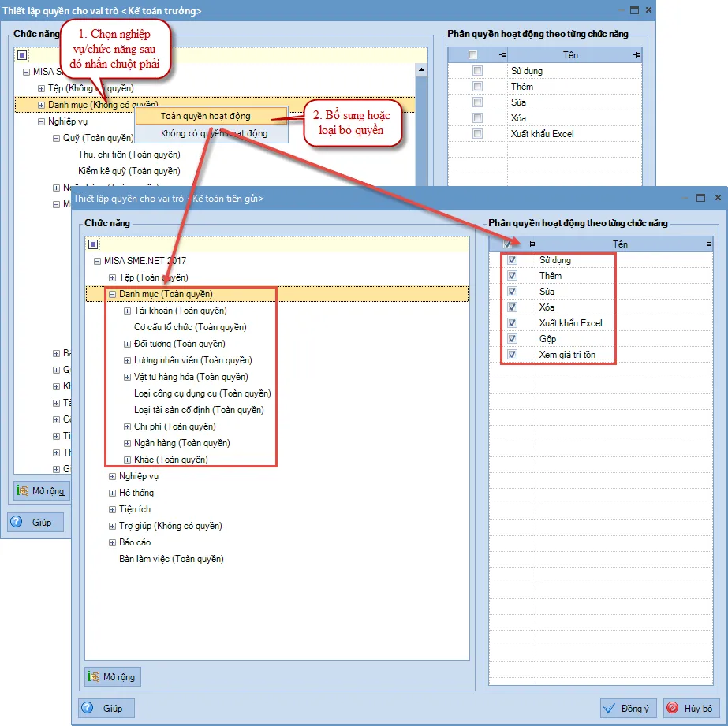Click the Mở rộng button in back dialog
The image size is (728, 726).
coord(43,491)
